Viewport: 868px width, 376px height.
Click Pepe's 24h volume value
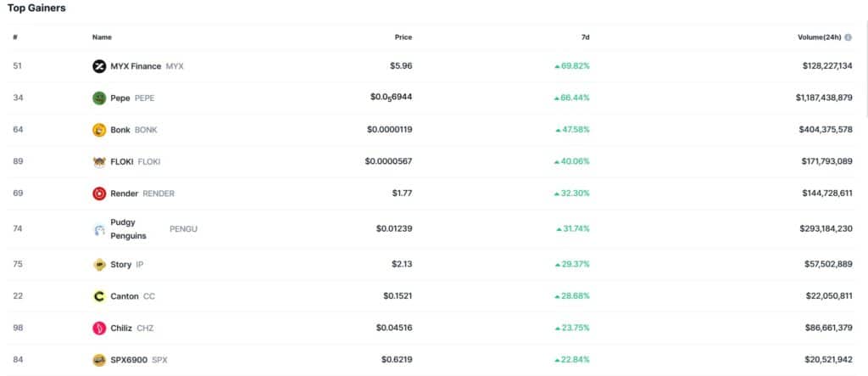pyautogui.click(x=812, y=98)
